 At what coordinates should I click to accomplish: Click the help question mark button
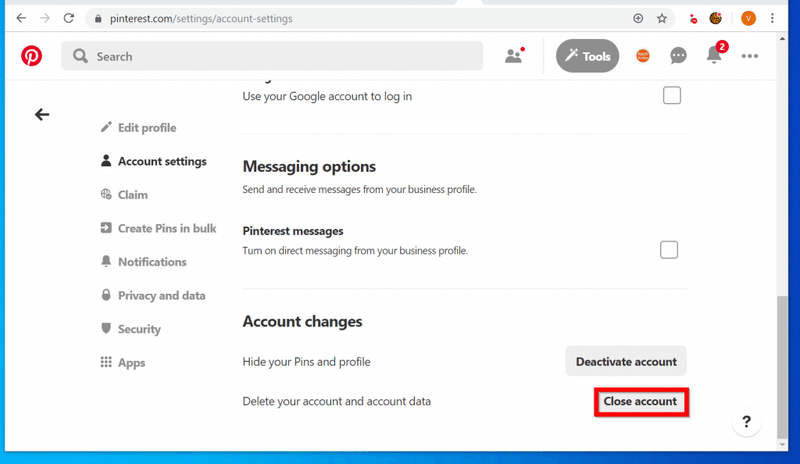[746, 422]
